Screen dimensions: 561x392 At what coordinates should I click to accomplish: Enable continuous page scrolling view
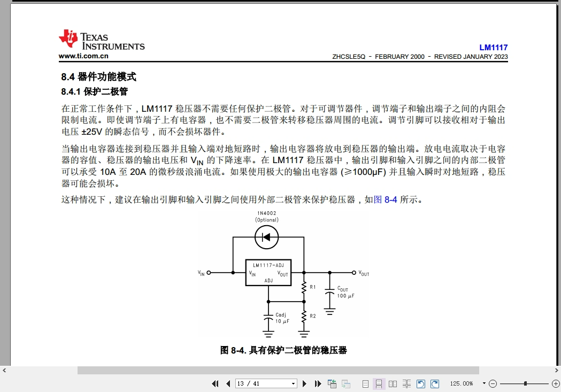[x=379, y=383]
